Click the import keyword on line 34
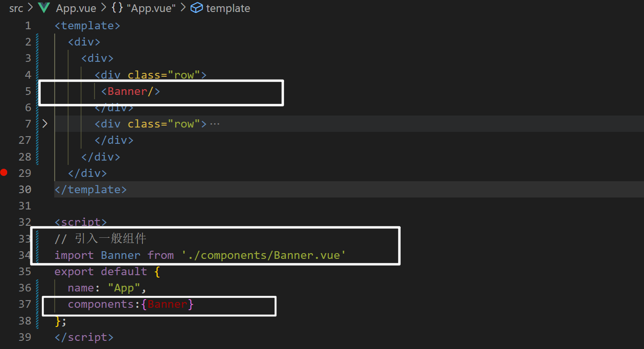Image resolution: width=644 pixels, height=349 pixels. click(74, 255)
